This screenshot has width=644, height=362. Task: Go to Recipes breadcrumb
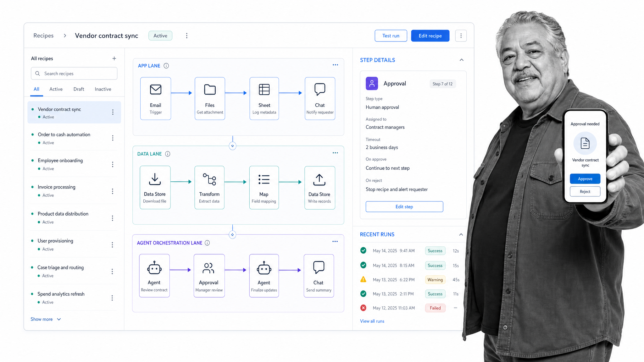(43, 36)
